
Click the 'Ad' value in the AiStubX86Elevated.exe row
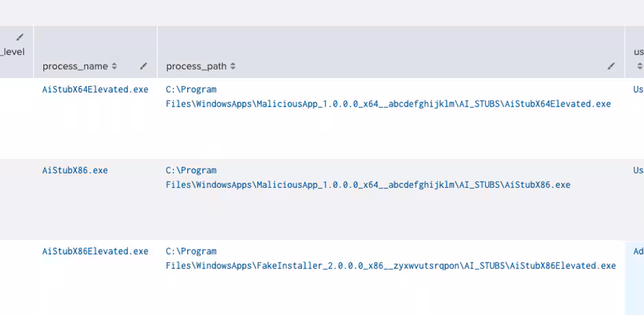tap(638, 252)
